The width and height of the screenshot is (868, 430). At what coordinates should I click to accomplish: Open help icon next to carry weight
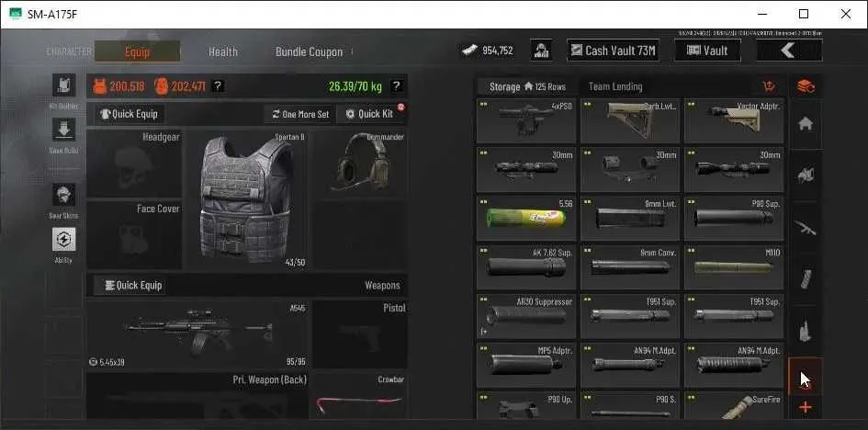pos(396,85)
